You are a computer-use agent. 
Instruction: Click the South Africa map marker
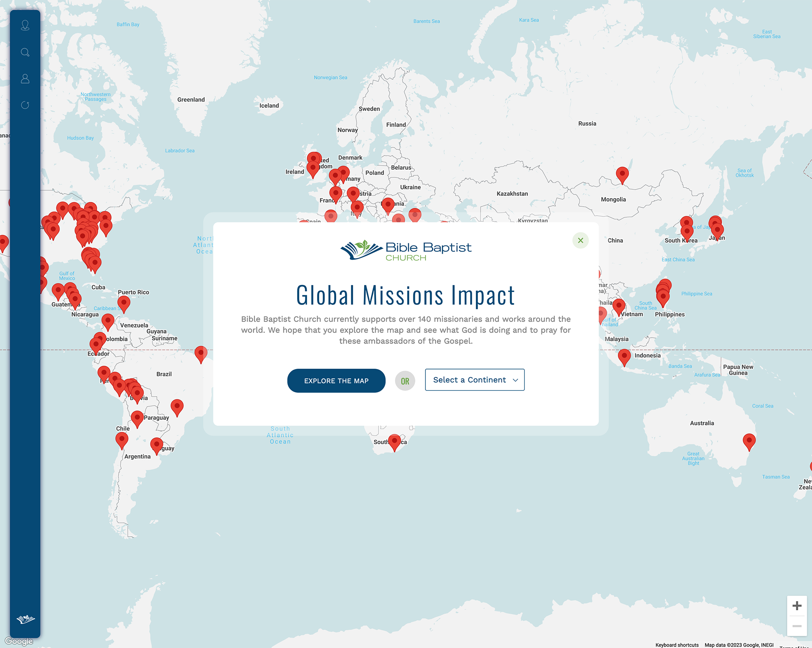pos(394,441)
